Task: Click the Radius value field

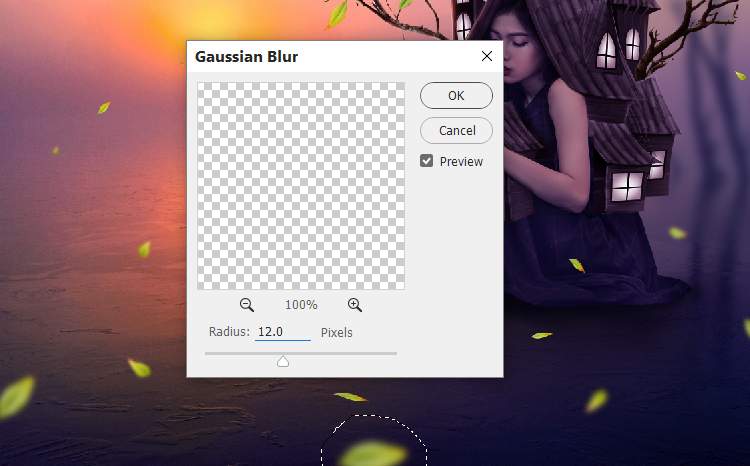Action: (283, 332)
